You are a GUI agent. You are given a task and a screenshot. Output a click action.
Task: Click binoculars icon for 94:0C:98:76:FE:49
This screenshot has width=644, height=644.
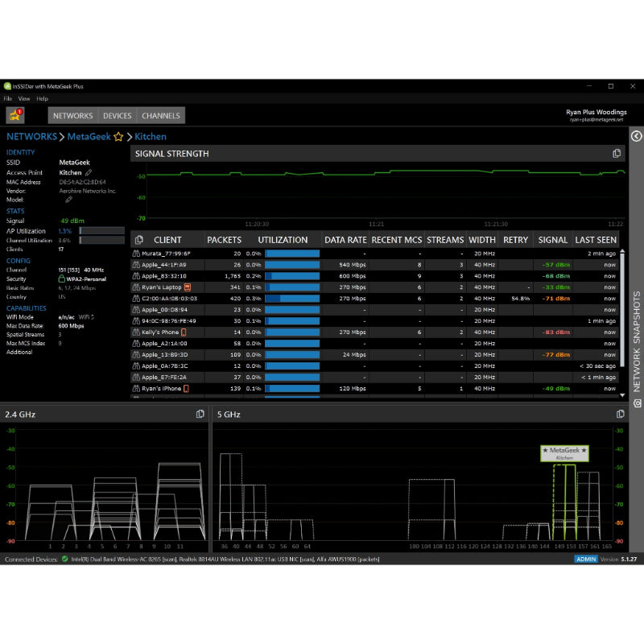[136, 321]
